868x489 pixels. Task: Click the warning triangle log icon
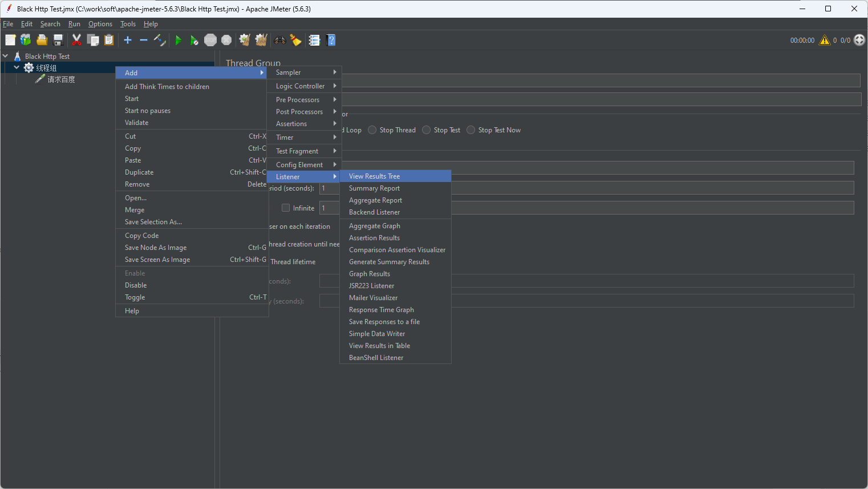[x=825, y=40]
